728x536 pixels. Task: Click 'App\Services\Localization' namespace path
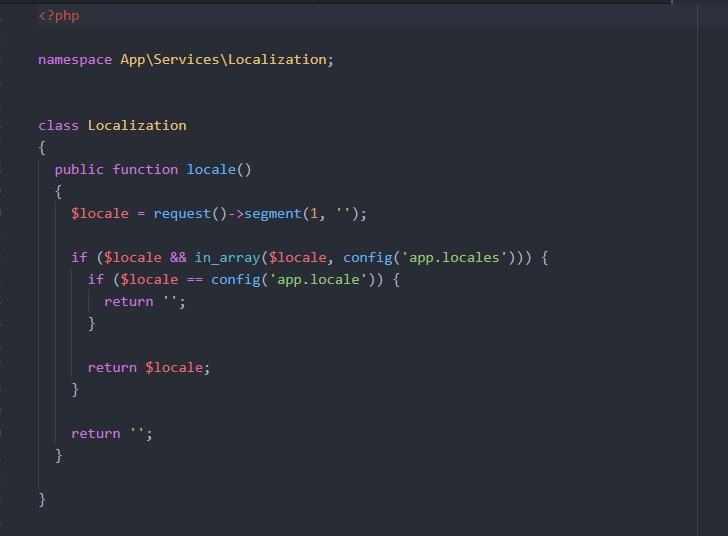click(x=224, y=59)
